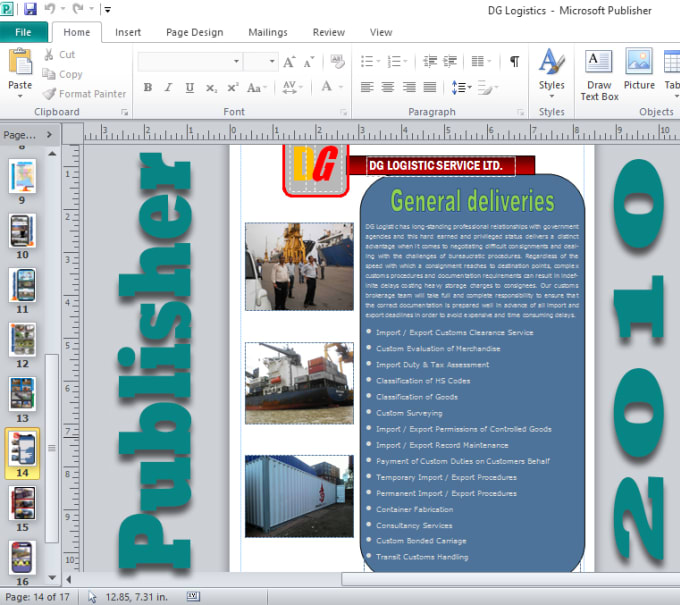680x605 pixels.
Task: Click the Paste clipboard icon
Action: pos(20,62)
